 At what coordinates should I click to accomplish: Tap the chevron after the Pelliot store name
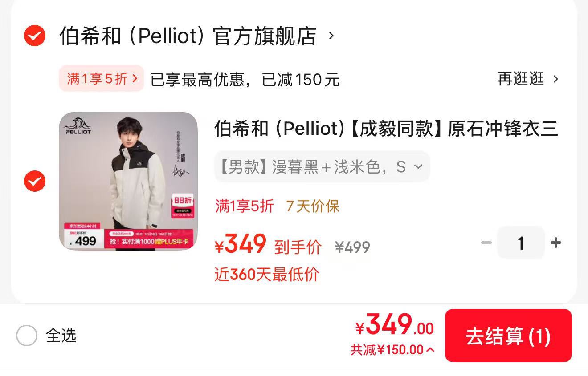[x=331, y=36]
